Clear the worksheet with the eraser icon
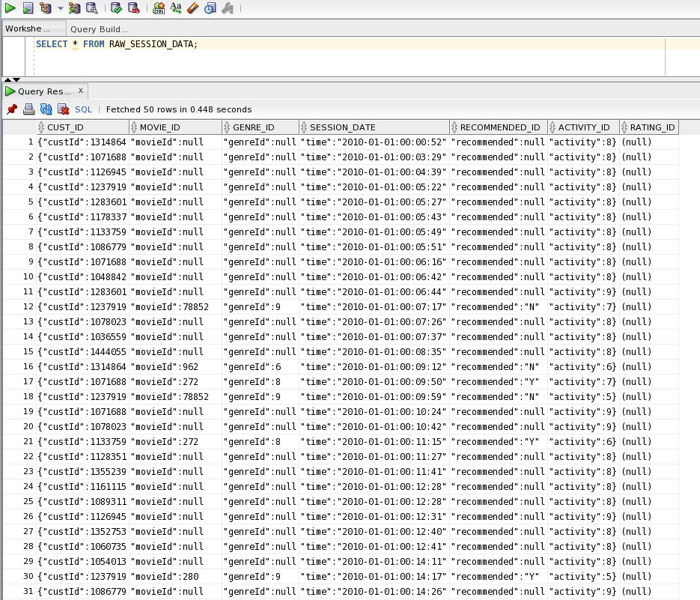 coord(191,8)
